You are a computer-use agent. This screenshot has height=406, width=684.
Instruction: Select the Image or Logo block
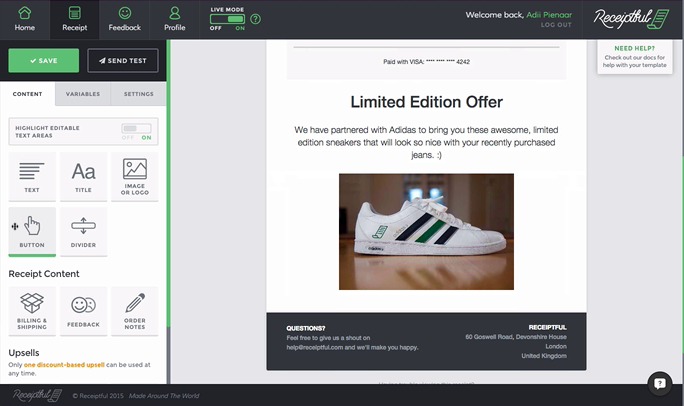(135, 177)
